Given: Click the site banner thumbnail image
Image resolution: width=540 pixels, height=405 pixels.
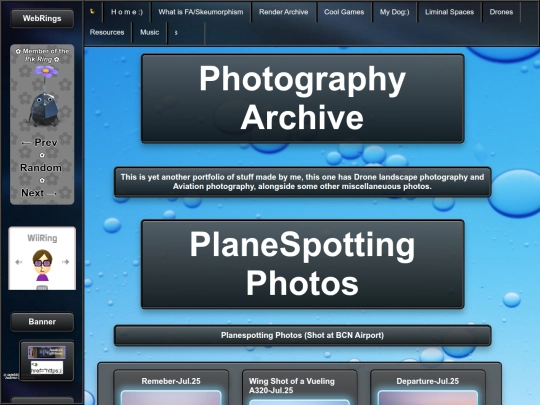Looking at the screenshot, I should [x=47, y=352].
